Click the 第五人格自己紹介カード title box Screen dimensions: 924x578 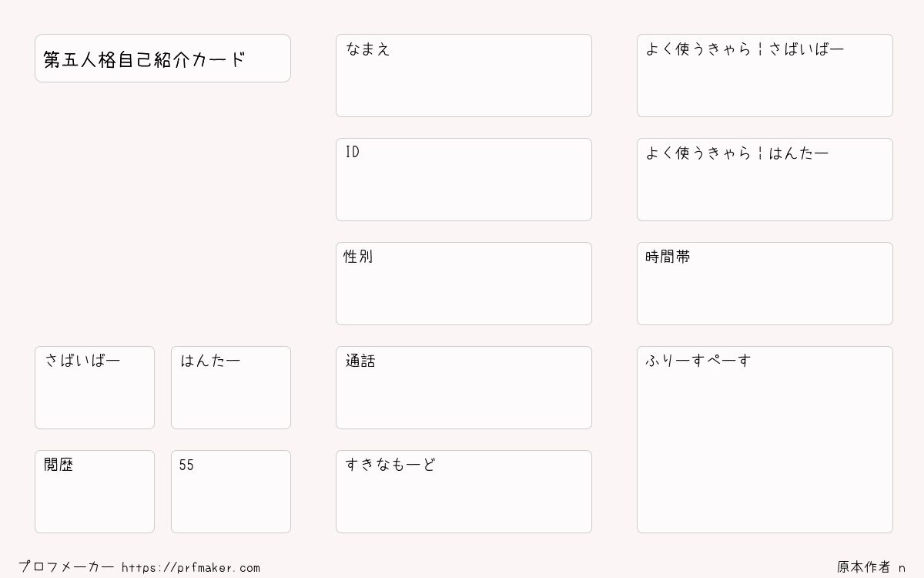coord(162,58)
